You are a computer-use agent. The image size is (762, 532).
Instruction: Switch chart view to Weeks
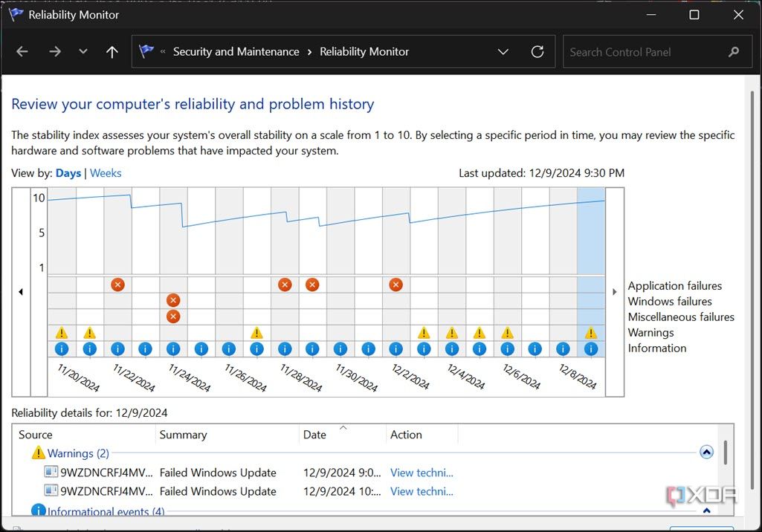(x=106, y=173)
